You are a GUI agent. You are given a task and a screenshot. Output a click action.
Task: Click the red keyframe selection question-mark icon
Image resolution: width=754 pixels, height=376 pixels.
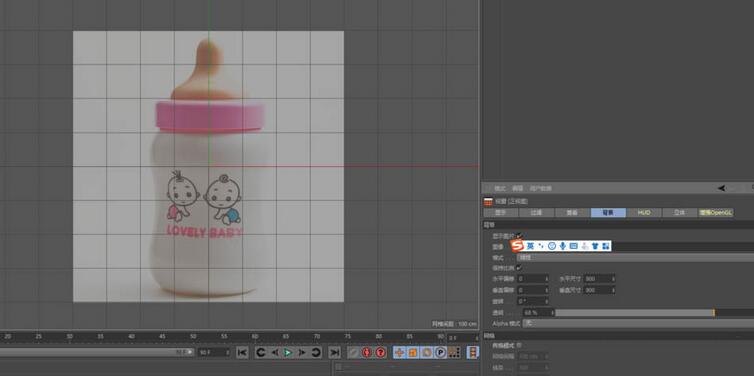tap(381, 352)
